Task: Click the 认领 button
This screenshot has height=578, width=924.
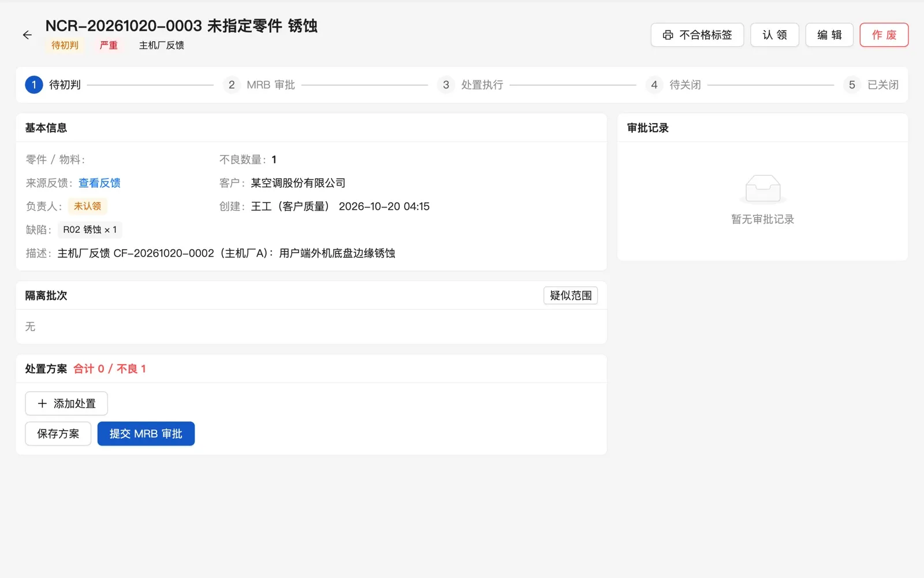Action: (x=774, y=35)
